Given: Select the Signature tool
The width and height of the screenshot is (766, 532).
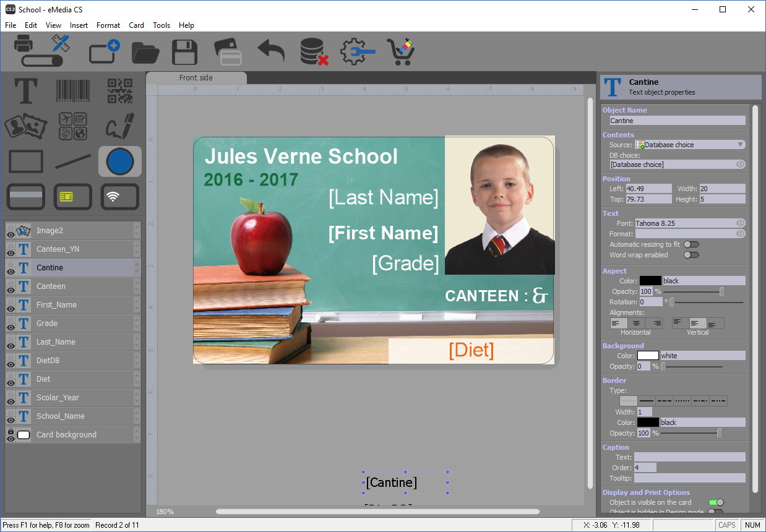Looking at the screenshot, I should (120, 126).
